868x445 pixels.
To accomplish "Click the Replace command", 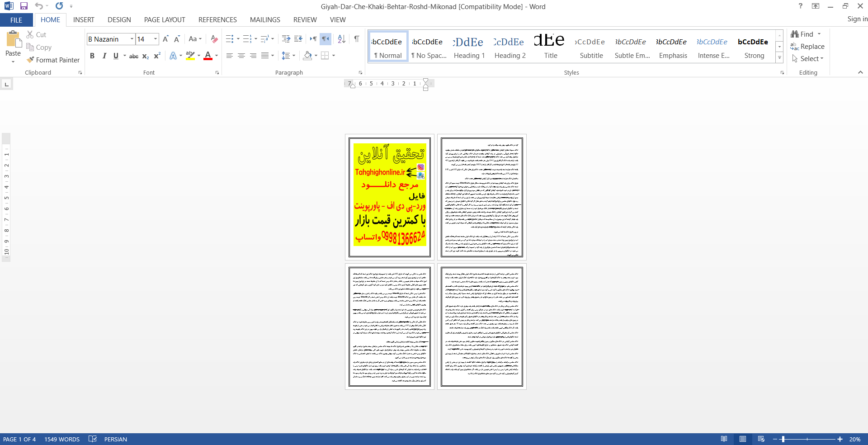I will click(807, 46).
